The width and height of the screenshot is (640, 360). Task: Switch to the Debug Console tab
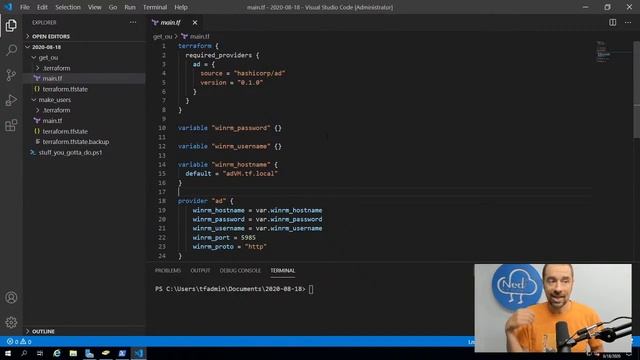[240, 271]
